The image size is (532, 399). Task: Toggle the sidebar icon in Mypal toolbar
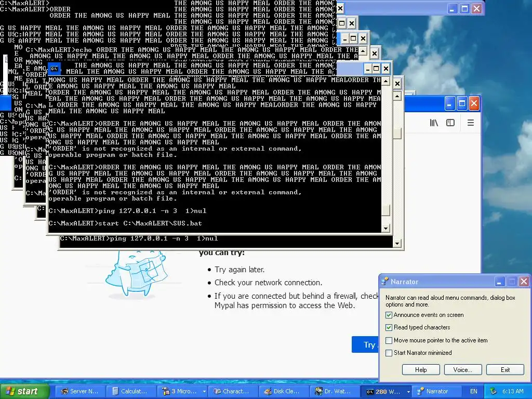tap(450, 123)
